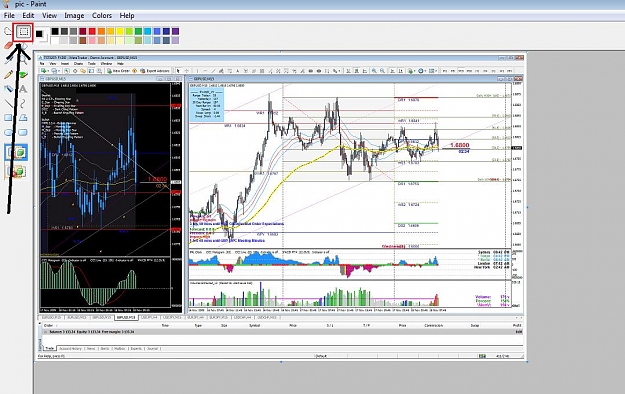
Task: Pick the lavender palette color
Action: click(x=175, y=40)
